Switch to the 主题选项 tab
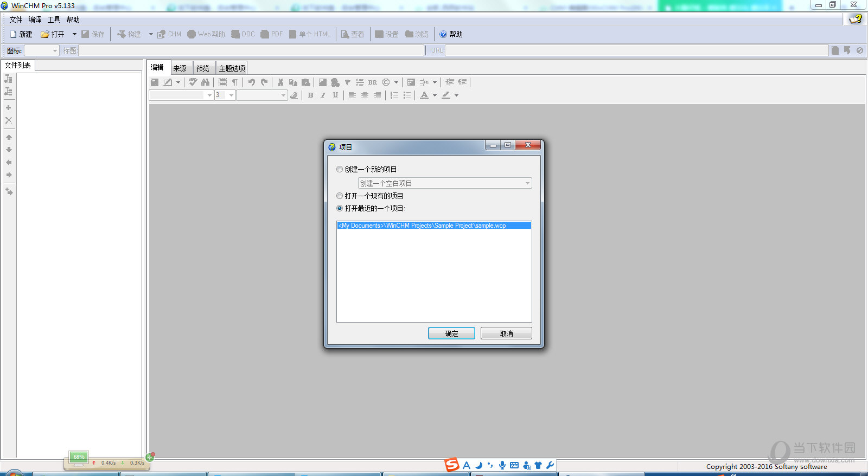This screenshot has width=868, height=476. pos(232,68)
